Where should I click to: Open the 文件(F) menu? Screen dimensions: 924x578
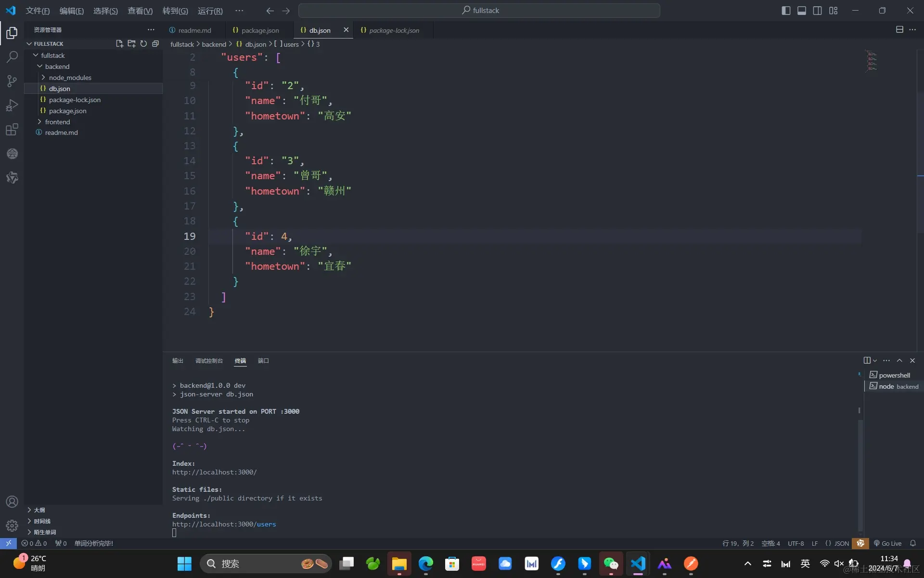(38, 11)
